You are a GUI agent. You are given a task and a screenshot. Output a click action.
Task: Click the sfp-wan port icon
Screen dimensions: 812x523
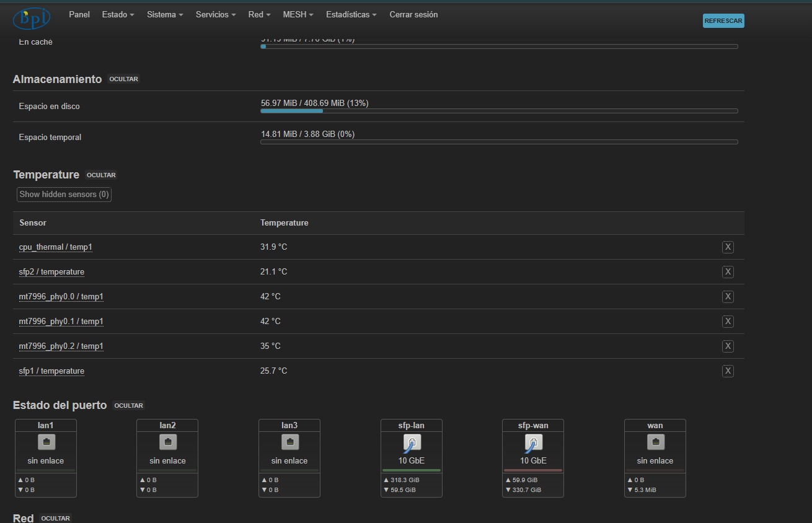click(533, 442)
